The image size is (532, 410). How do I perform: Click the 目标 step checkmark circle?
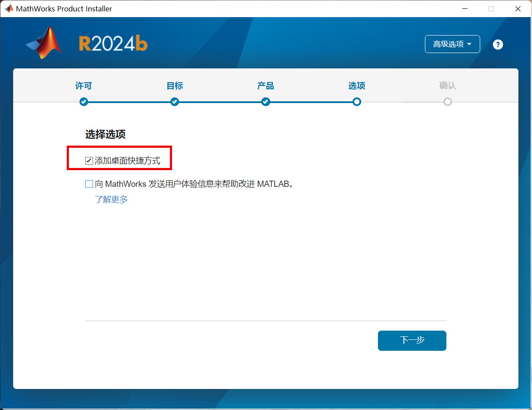(x=175, y=102)
